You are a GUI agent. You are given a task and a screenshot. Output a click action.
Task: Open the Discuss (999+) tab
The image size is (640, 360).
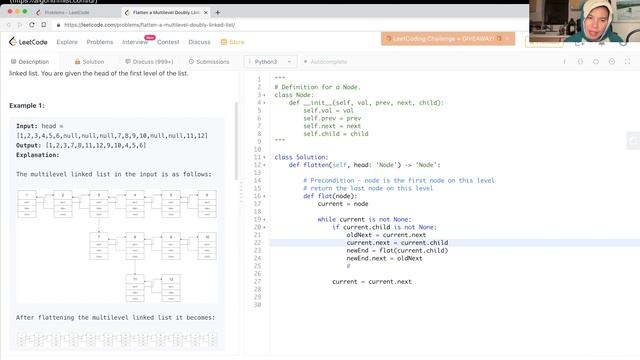pos(149,62)
